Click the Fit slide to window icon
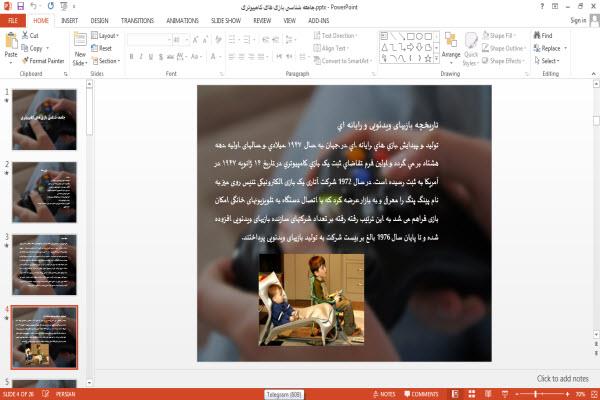600x400 pixels. point(594,394)
